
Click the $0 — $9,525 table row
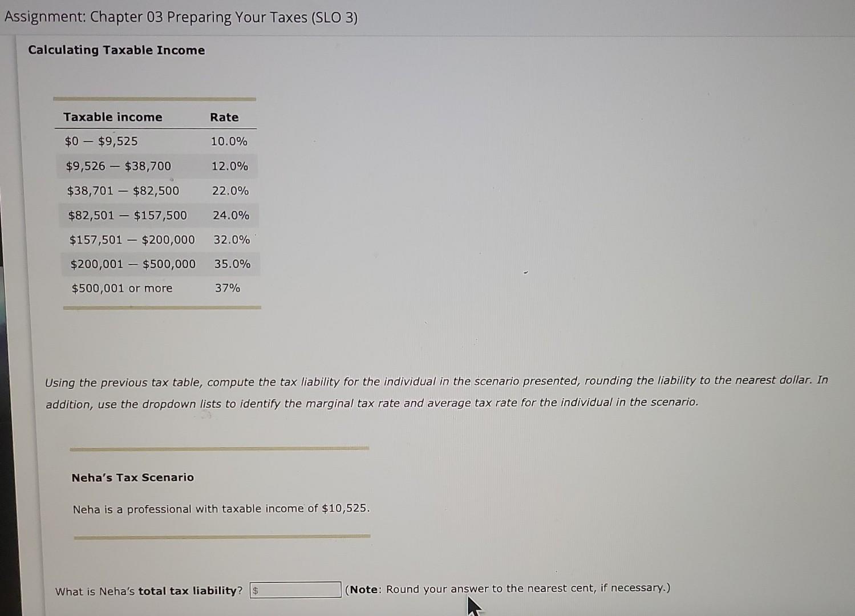pyautogui.click(x=100, y=141)
